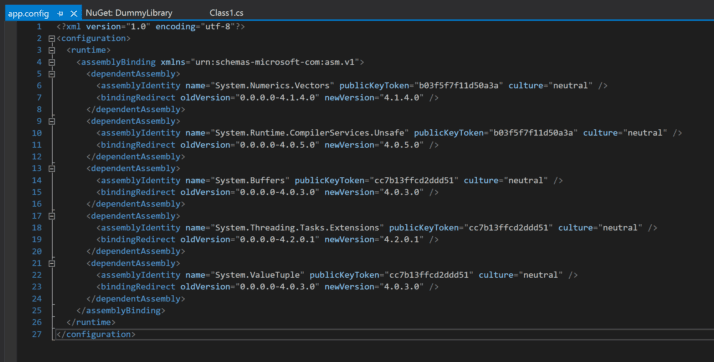Collapse the dependentAssembly block on line 17
Image resolution: width=714 pixels, height=362 pixels.
pyautogui.click(x=52, y=216)
